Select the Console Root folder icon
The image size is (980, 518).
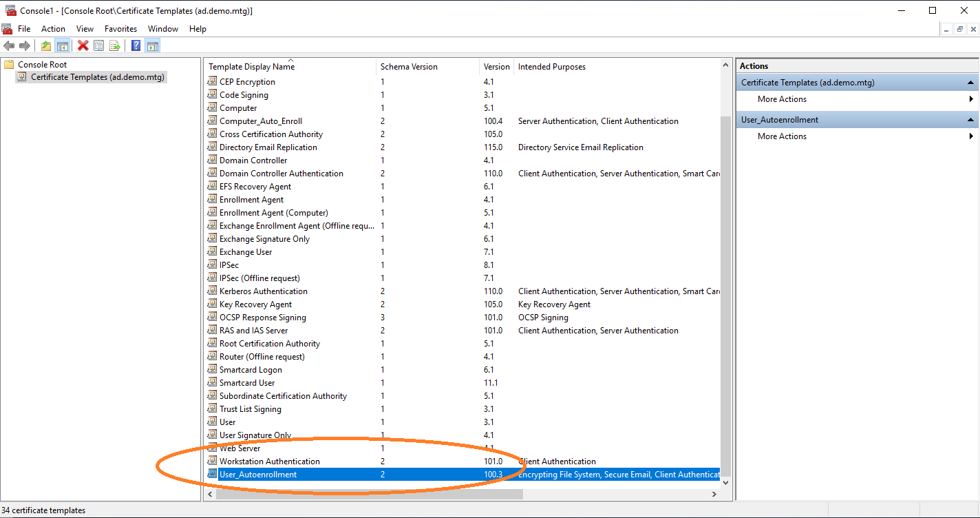coord(9,65)
